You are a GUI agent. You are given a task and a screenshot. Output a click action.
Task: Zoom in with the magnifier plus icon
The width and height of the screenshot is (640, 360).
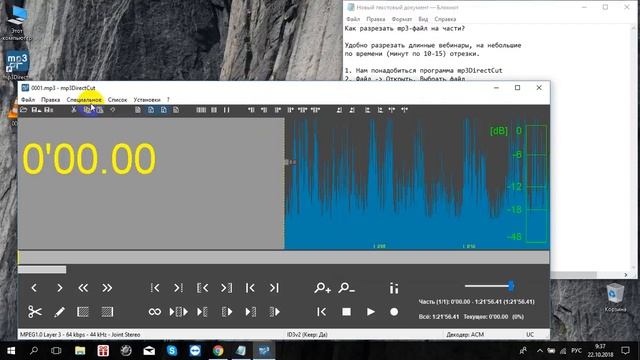[x=322, y=288]
